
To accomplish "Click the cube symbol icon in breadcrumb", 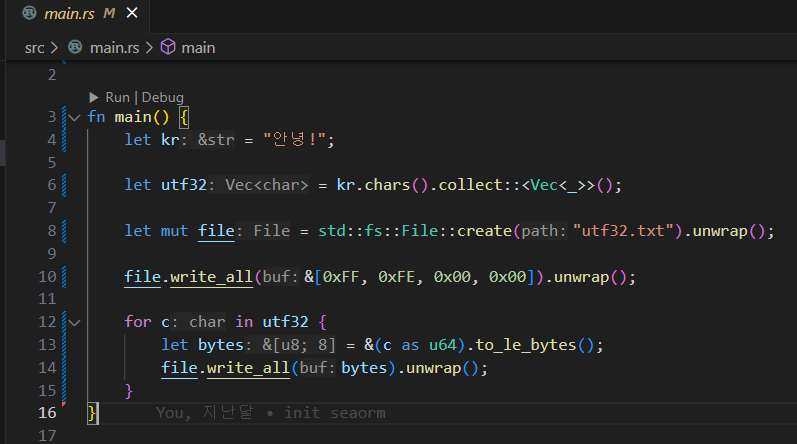I will click(168, 47).
